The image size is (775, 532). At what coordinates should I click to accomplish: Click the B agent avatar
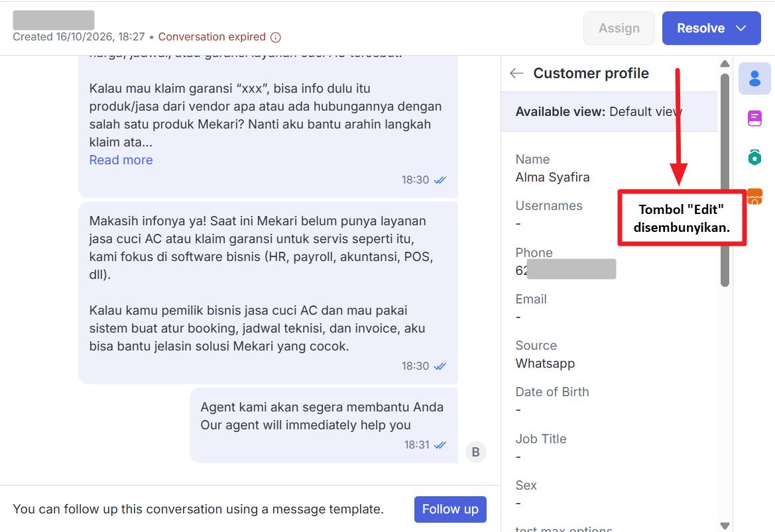tap(475, 452)
